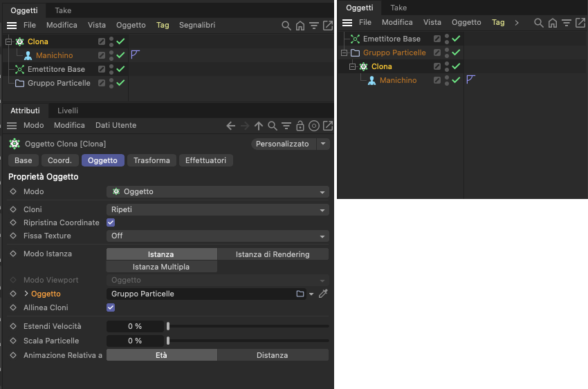Choose the Distanza option for Animazione Relativa
This screenshot has width=588, height=389.
point(273,355)
